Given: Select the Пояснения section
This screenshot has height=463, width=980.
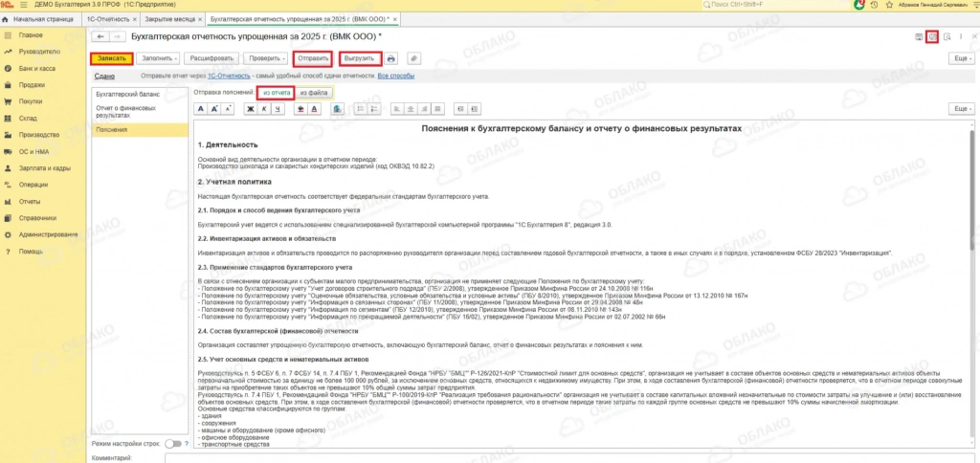Looking at the screenshot, I should click(140, 130).
